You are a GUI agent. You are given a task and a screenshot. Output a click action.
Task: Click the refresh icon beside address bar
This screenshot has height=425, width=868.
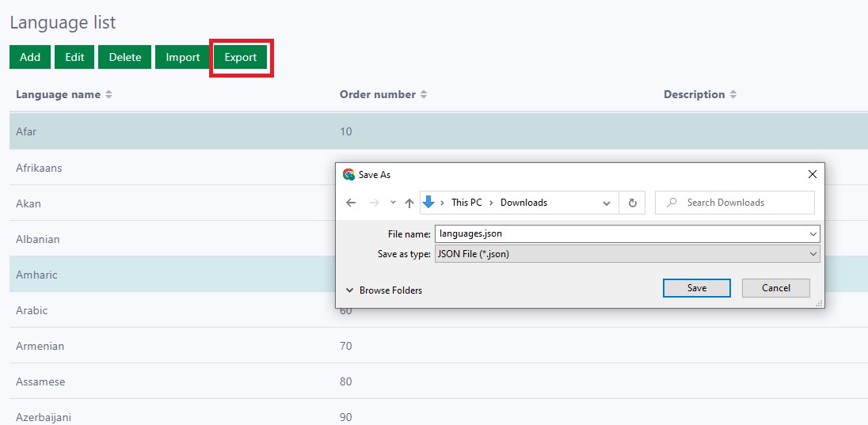tap(632, 203)
